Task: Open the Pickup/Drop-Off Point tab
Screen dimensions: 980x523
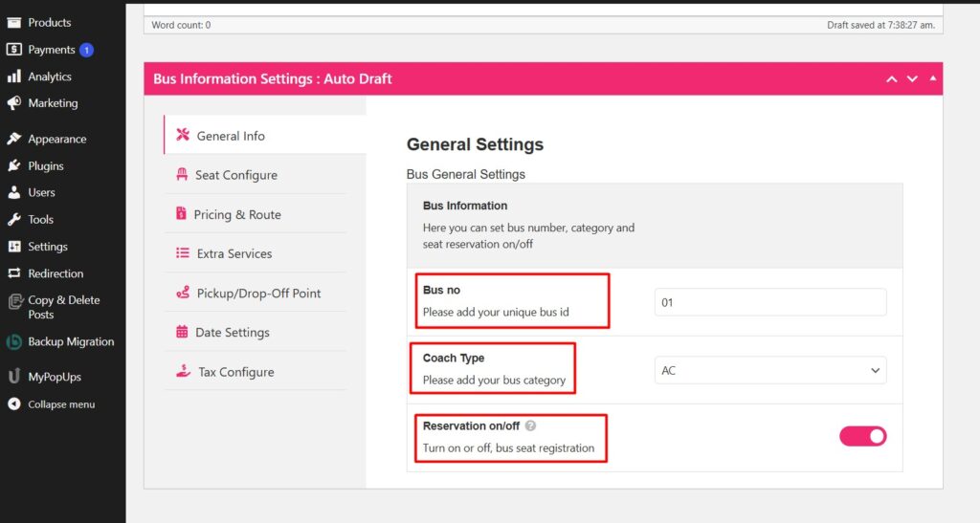Action: (x=256, y=293)
